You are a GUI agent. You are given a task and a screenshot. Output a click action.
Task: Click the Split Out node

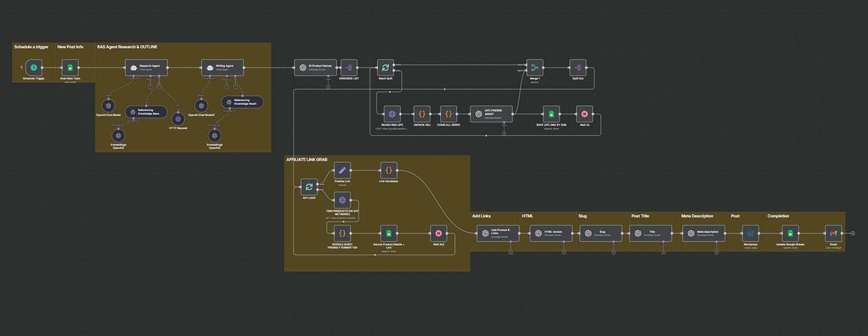(578, 68)
